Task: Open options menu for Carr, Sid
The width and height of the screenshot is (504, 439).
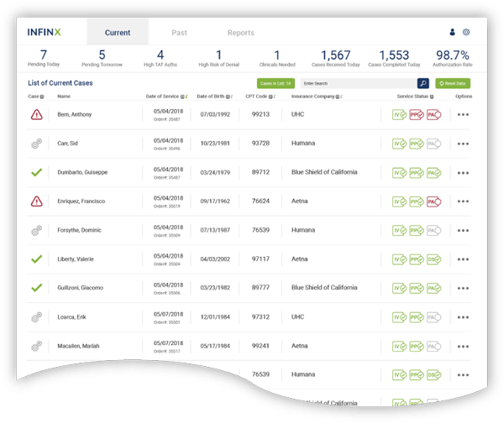Action: [x=463, y=144]
